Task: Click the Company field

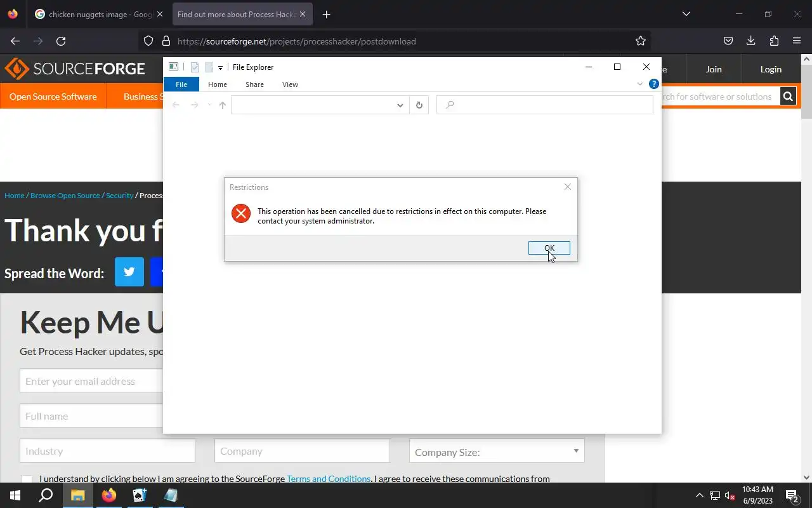Action: (x=302, y=451)
